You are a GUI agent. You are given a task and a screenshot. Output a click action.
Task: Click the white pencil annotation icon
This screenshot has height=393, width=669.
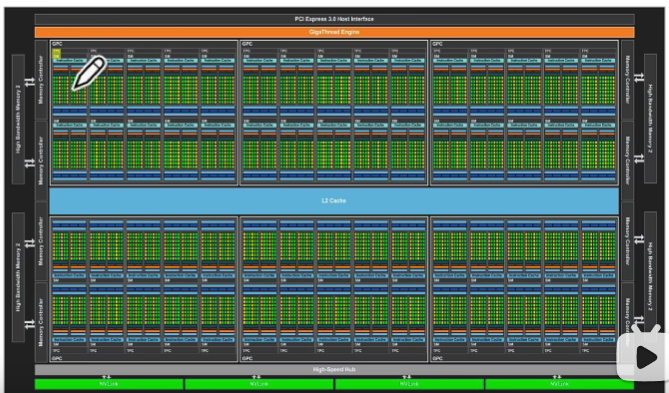pyautogui.click(x=89, y=73)
